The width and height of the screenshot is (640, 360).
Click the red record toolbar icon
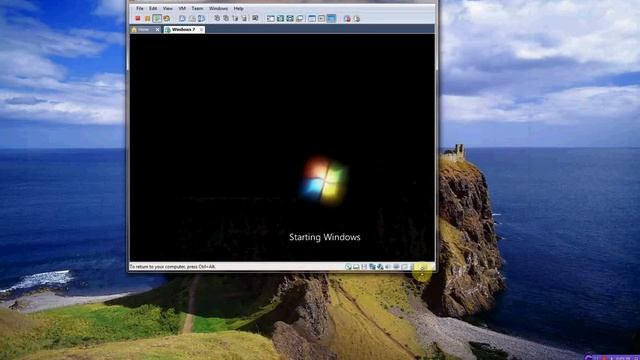pos(347,18)
